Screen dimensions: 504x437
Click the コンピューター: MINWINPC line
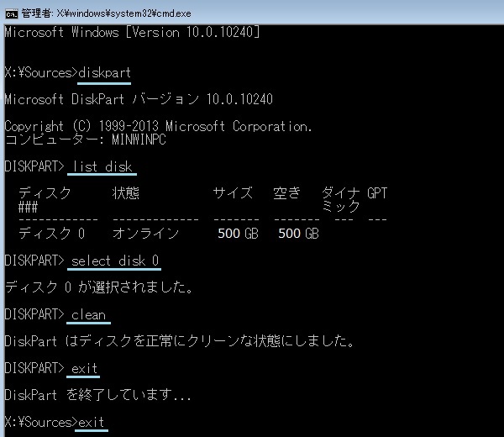pyautogui.click(x=85, y=139)
